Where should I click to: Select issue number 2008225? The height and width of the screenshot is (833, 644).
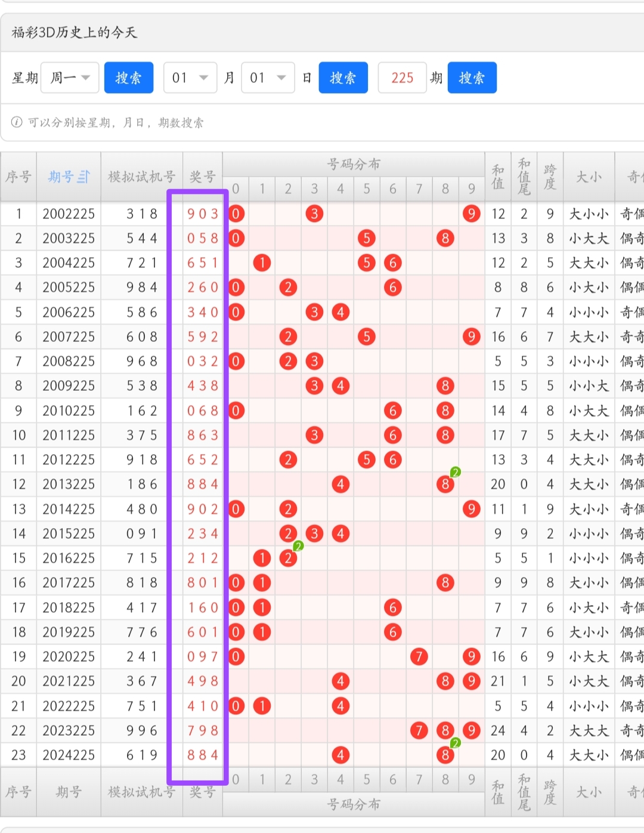tap(69, 361)
